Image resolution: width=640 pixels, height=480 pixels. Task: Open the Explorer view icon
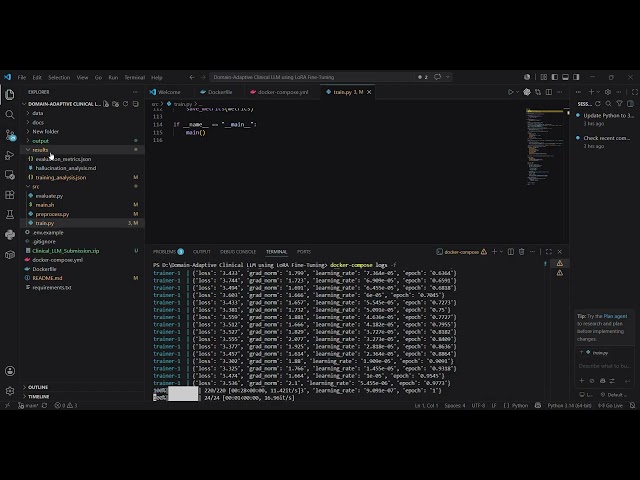tap(10, 95)
